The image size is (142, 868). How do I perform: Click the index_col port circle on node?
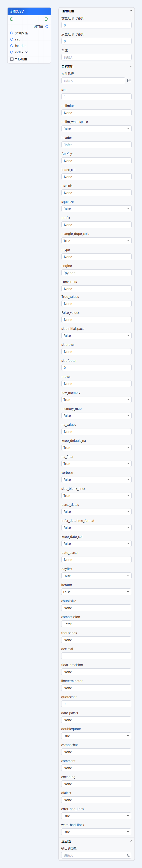pos(12,52)
